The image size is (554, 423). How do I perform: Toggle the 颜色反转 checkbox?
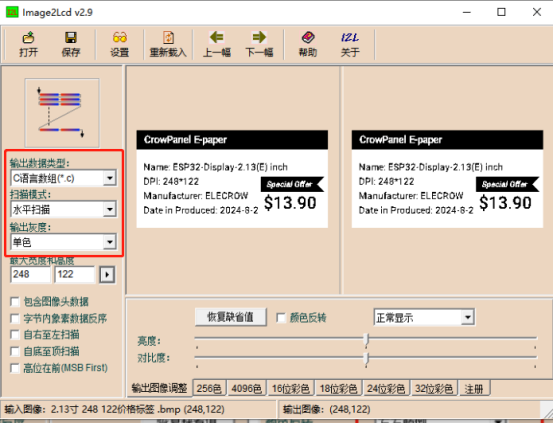coord(281,318)
